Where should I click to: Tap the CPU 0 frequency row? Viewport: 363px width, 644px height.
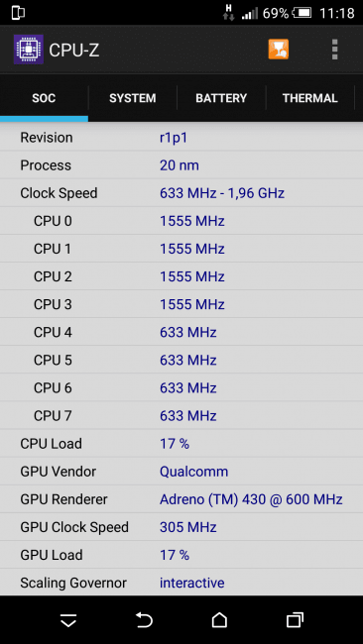[x=181, y=221]
